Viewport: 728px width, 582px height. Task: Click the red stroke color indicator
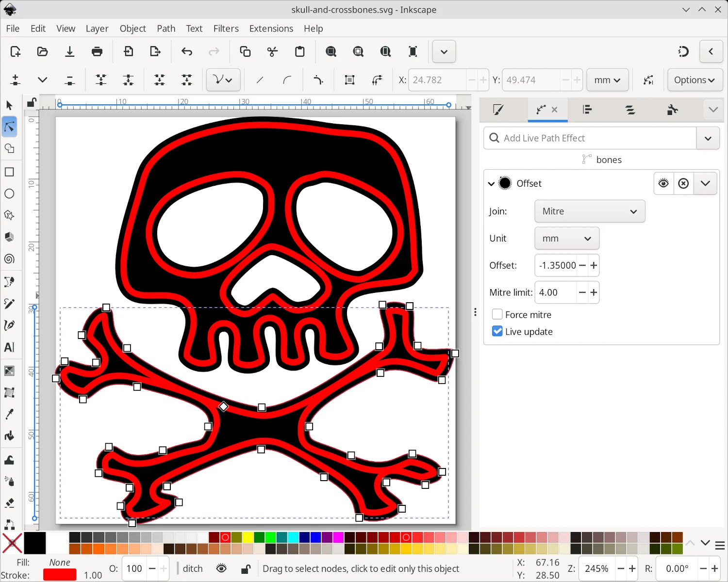60,575
